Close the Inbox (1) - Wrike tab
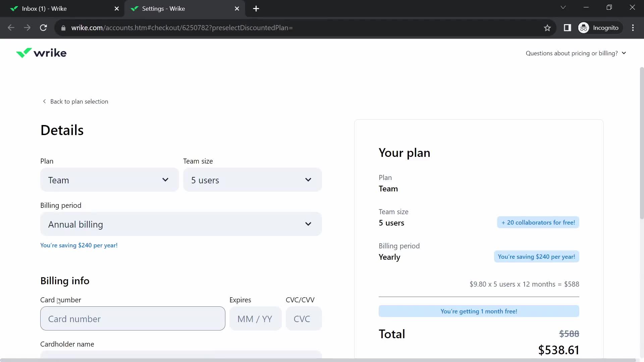 tap(117, 9)
